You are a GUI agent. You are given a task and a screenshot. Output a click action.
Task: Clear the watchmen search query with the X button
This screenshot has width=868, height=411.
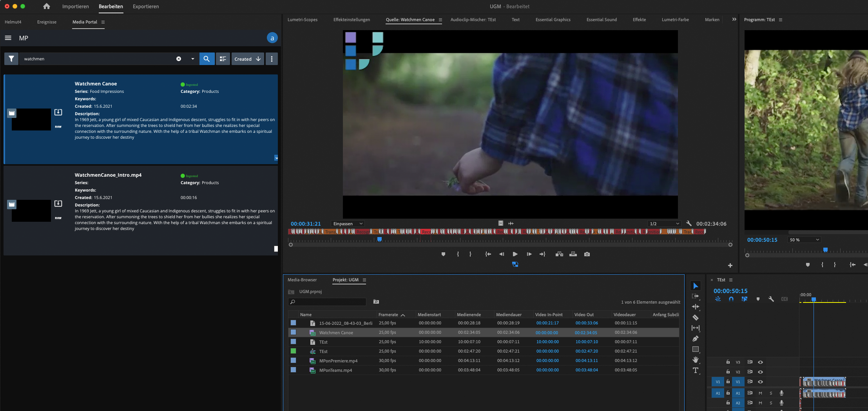point(179,58)
